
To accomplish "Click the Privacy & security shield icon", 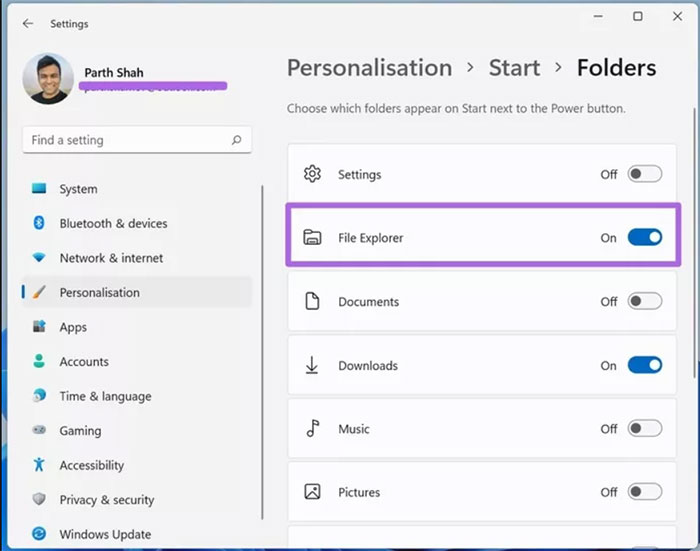I will tap(39, 499).
